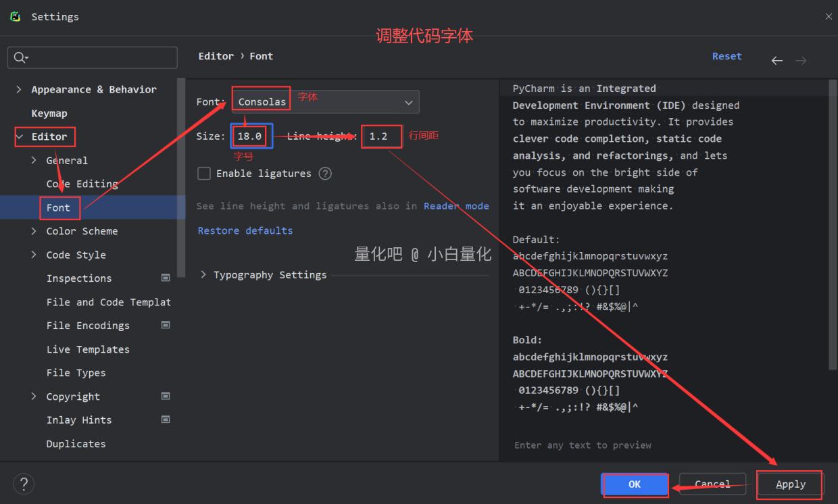Expand the Appearance & Behavior node
838x504 pixels.
[18, 89]
